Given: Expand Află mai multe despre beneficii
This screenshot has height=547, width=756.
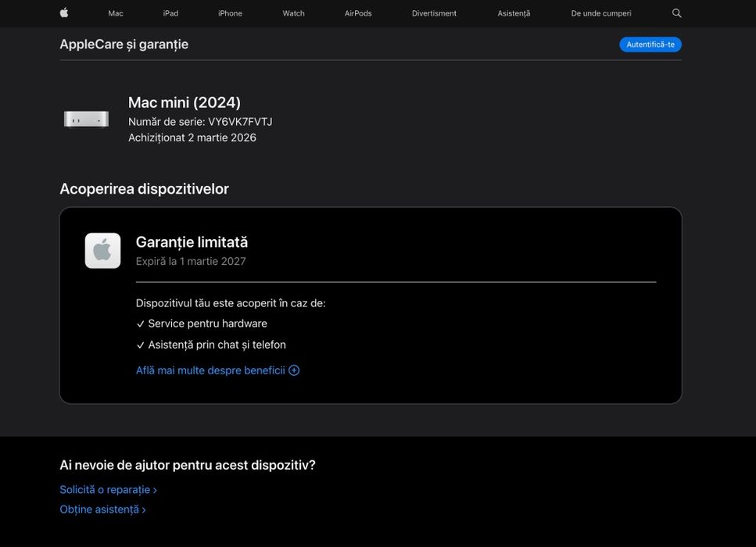Looking at the screenshot, I should click(x=217, y=370).
